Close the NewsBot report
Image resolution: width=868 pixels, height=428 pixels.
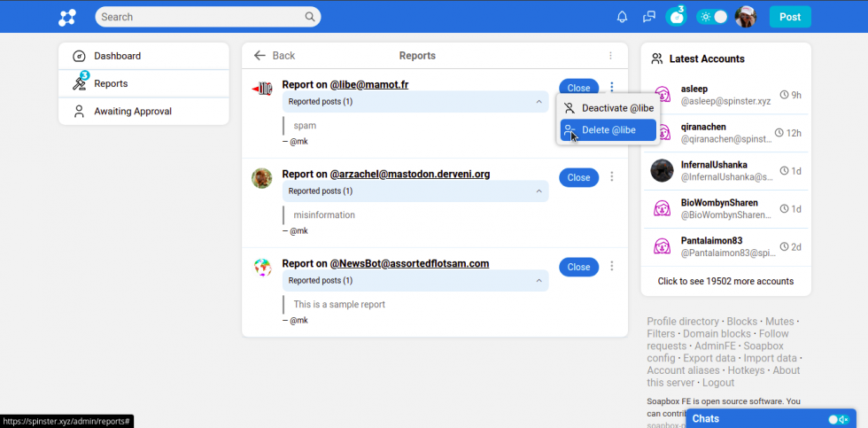click(x=578, y=267)
